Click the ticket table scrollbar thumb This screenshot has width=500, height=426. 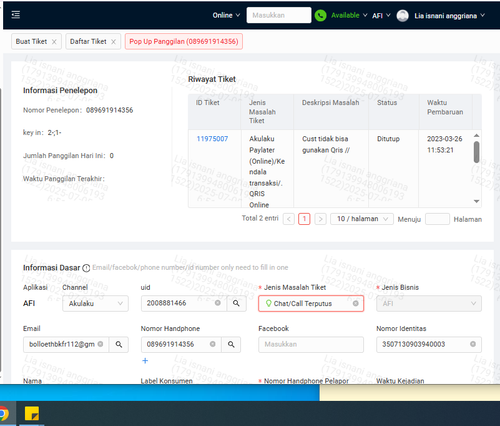pos(477,152)
